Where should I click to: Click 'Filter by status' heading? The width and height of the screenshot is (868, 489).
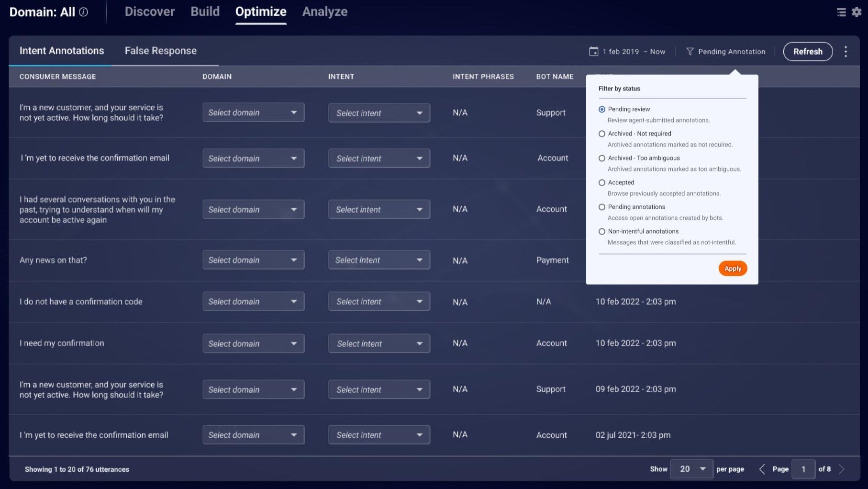619,89
